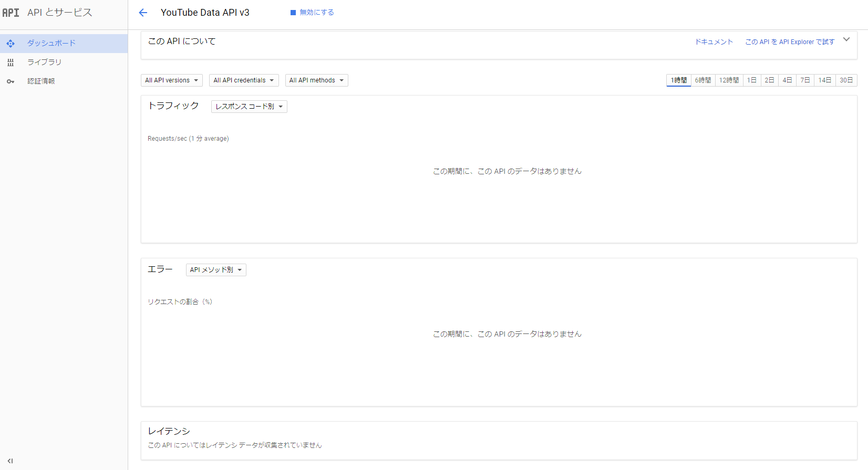The height and width of the screenshot is (470, 868).
Task: Click the no-data message in エラー panel
Action: (507, 334)
